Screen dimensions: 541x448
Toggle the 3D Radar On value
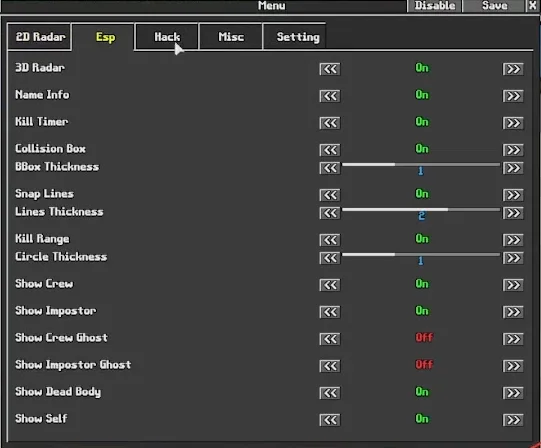[422, 68]
